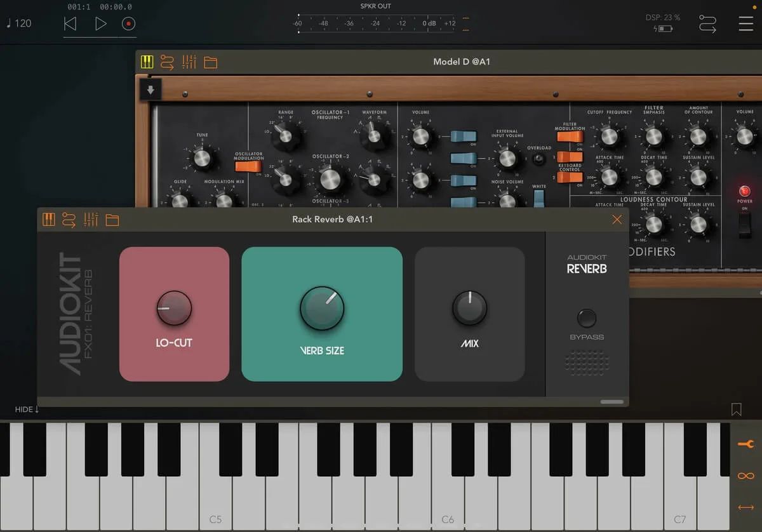Screen dimensions: 762x532
Task: Click the Model D @A1 window title
Action: pos(462,62)
